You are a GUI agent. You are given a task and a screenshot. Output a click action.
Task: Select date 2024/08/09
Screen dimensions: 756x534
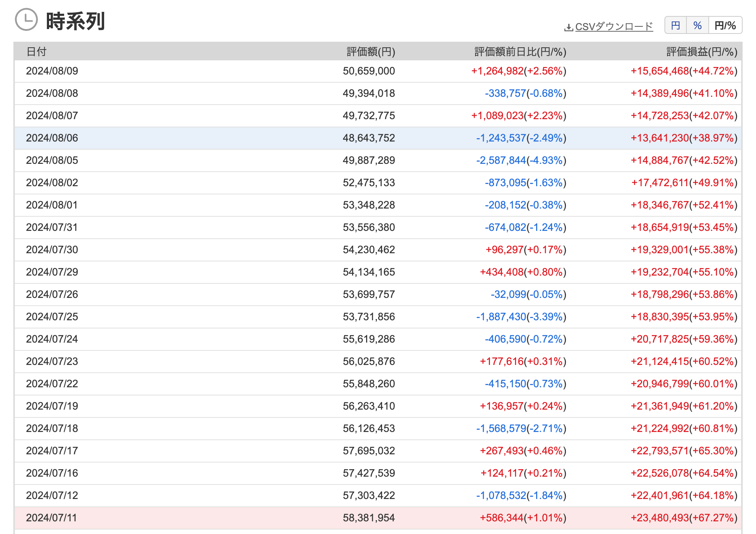coord(52,71)
